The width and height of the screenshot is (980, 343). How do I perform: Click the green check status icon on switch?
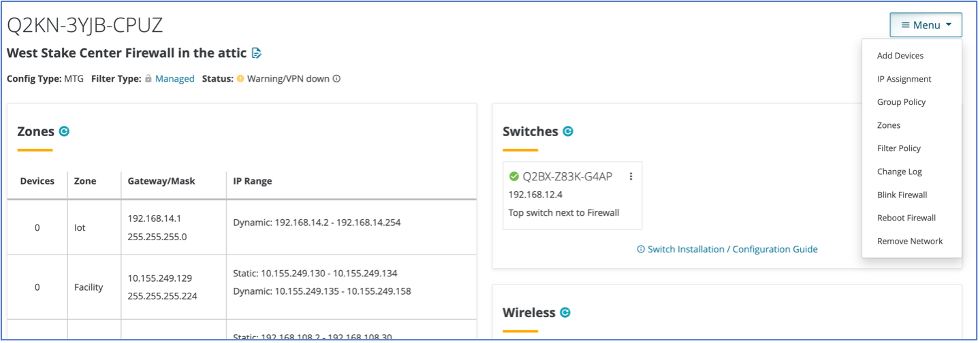pyautogui.click(x=514, y=177)
